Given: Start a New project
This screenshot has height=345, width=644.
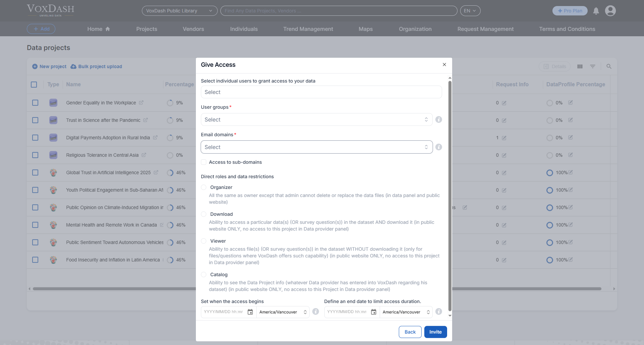Looking at the screenshot, I should coord(49,66).
